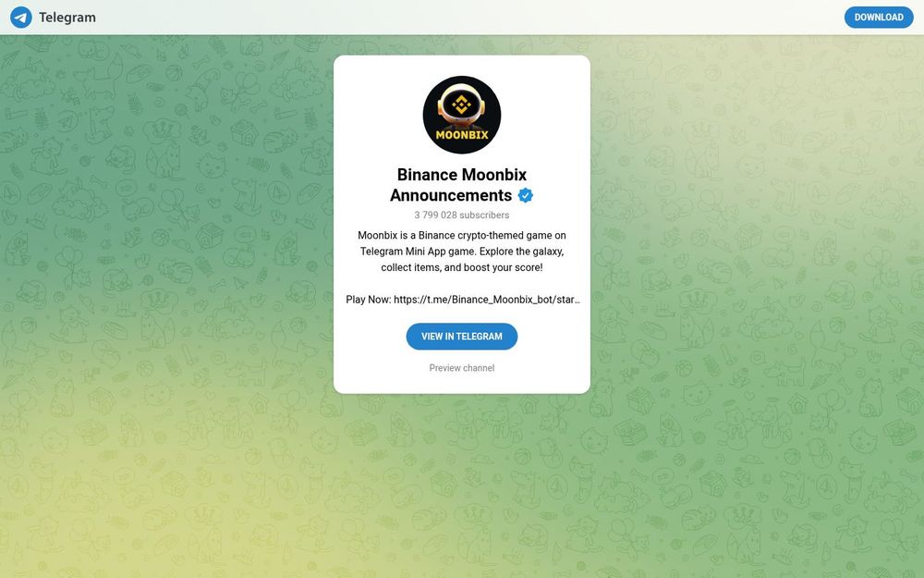Click the DOWNLOAD button
924x578 pixels.
pos(879,17)
